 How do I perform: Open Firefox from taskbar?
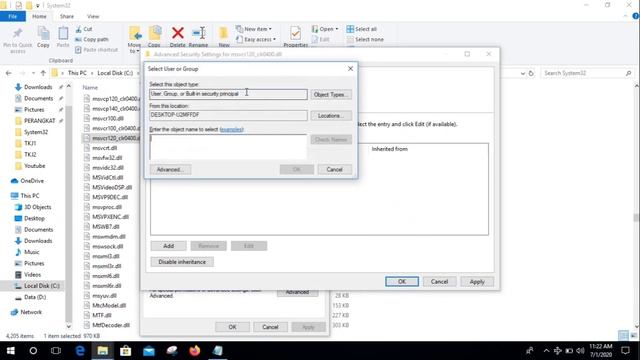point(195,351)
